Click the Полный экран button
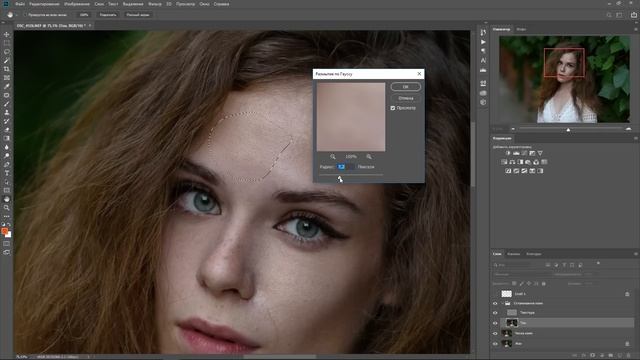 click(x=138, y=15)
